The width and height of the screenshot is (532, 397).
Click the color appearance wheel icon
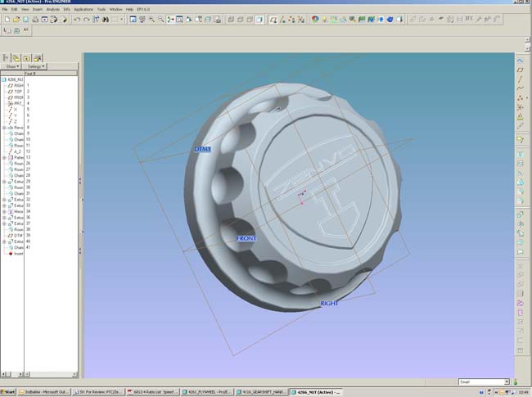click(x=315, y=20)
